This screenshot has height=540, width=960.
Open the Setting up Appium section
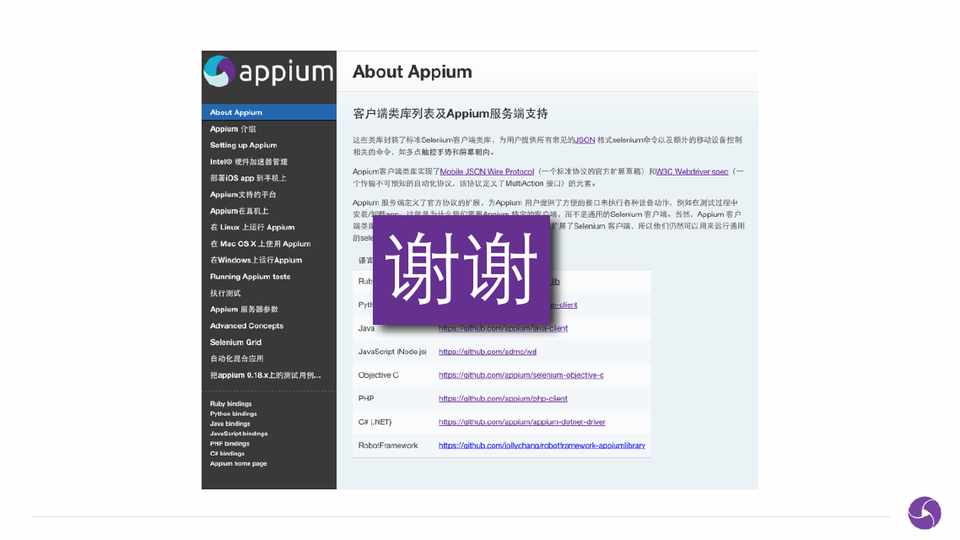pyautogui.click(x=243, y=145)
